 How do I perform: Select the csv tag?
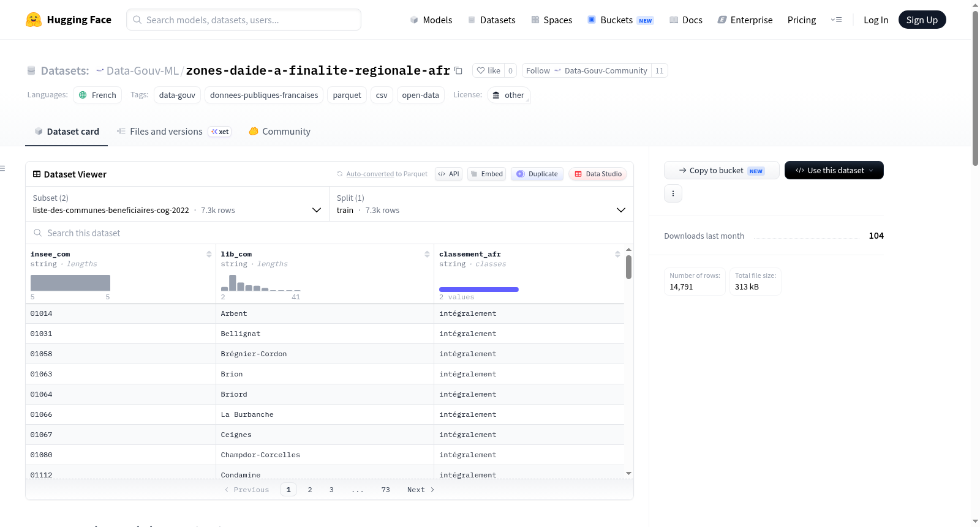[382, 95]
